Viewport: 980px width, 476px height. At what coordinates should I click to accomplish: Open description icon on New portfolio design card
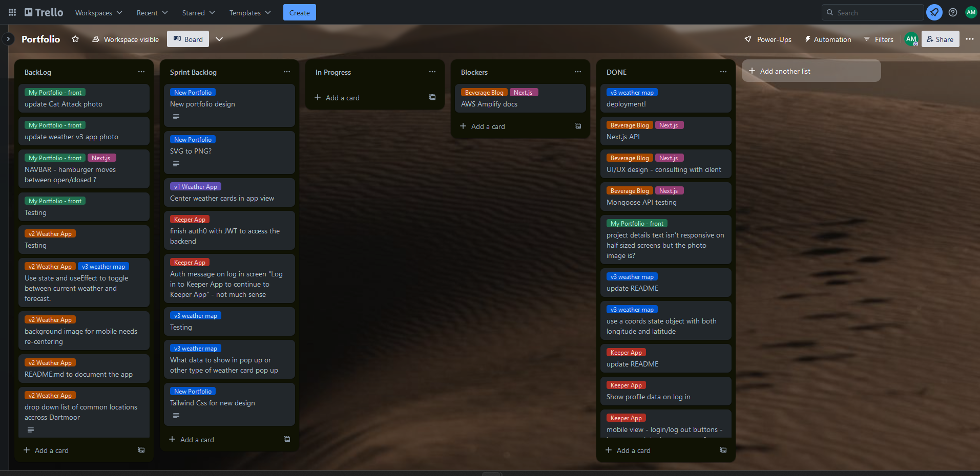(x=176, y=117)
